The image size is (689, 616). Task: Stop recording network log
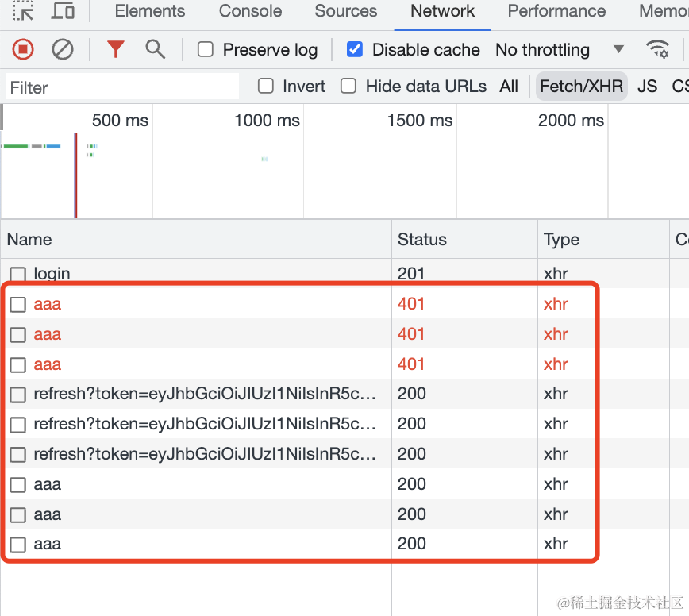23,49
